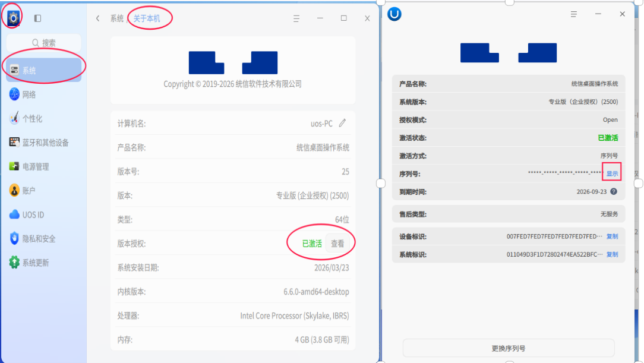644x363 pixels.
Task: Click the 系统 breadcrumb
Action: click(117, 18)
